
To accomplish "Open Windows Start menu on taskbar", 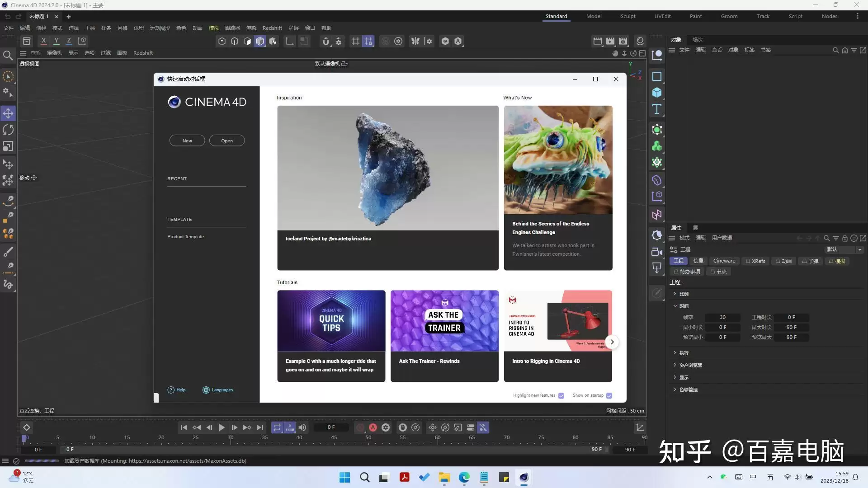I will tap(344, 478).
